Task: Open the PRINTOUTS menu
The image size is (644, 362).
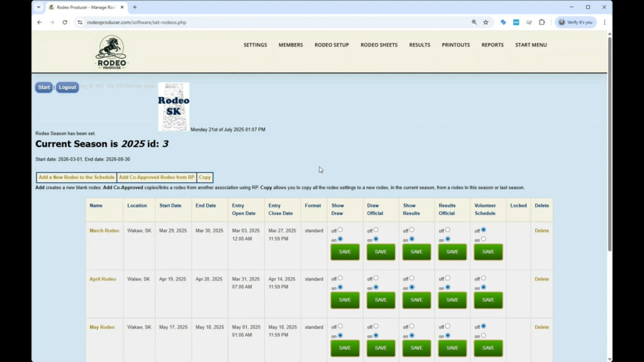Action: [455, 45]
